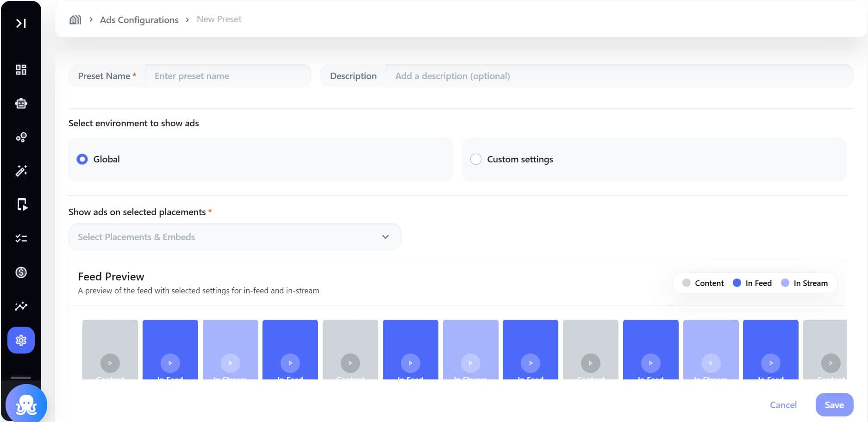Viewport: 868px width, 422px height.
Task: Play the first gray Content preview card
Action: 110,363
